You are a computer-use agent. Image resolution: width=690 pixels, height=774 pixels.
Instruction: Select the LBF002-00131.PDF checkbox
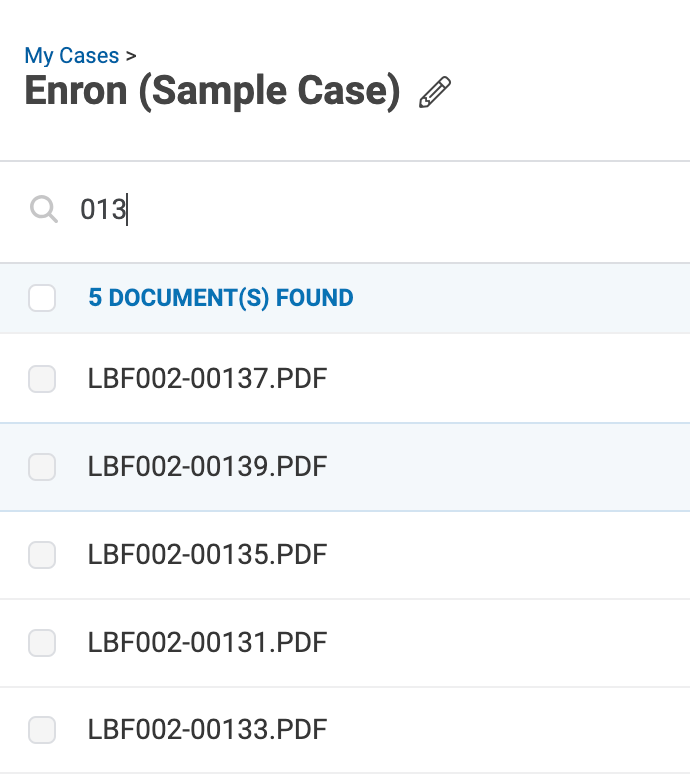click(x=42, y=642)
